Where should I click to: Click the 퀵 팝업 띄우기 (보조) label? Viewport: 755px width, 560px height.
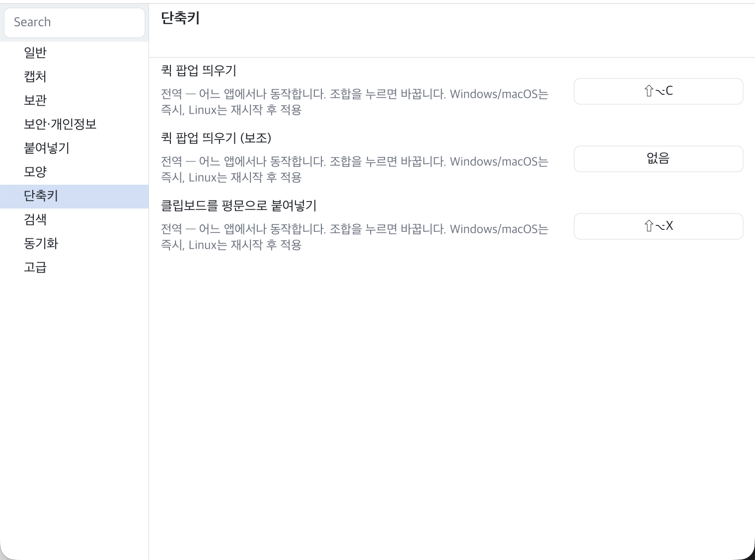[216, 138]
